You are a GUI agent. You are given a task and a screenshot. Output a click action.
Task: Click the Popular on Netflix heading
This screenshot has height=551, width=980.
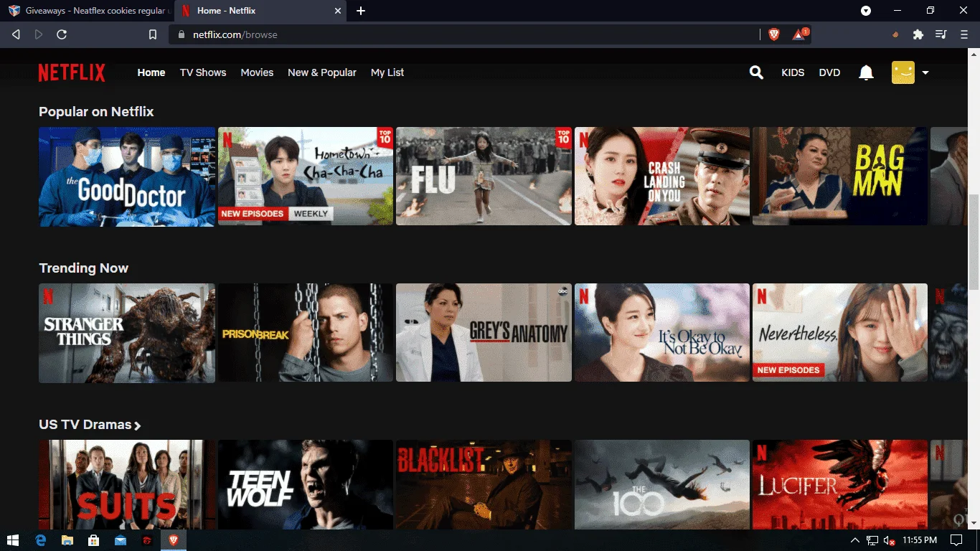pyautogui.click(x=96, y=112)
